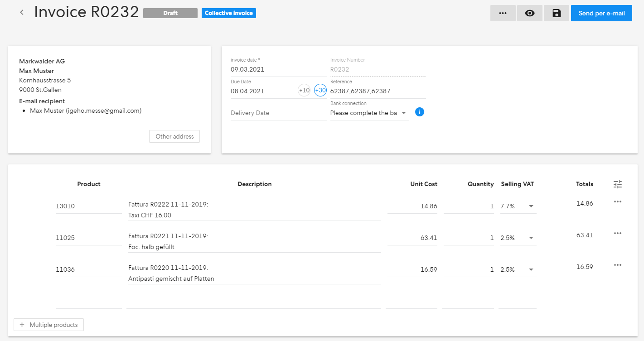Click product field 11025

click(89, 238)
